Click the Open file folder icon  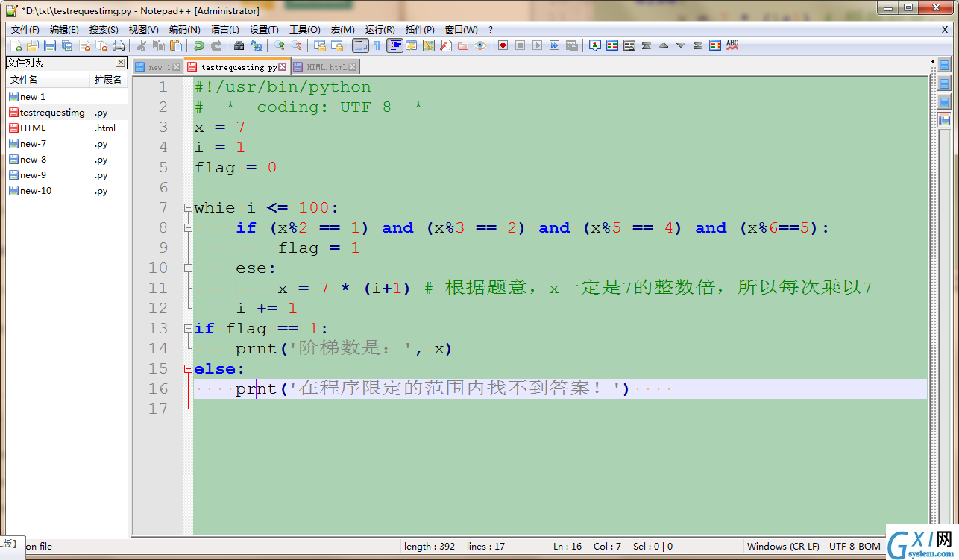(32, 45)
